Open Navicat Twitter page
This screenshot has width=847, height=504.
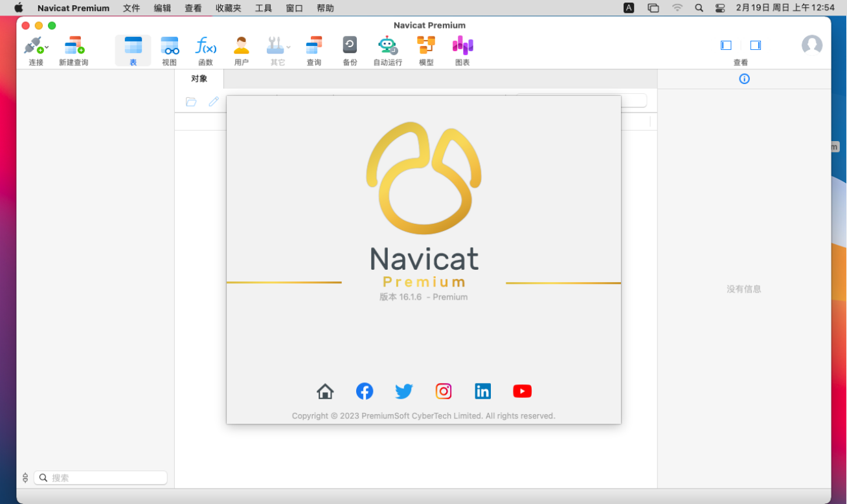point(404,391)
